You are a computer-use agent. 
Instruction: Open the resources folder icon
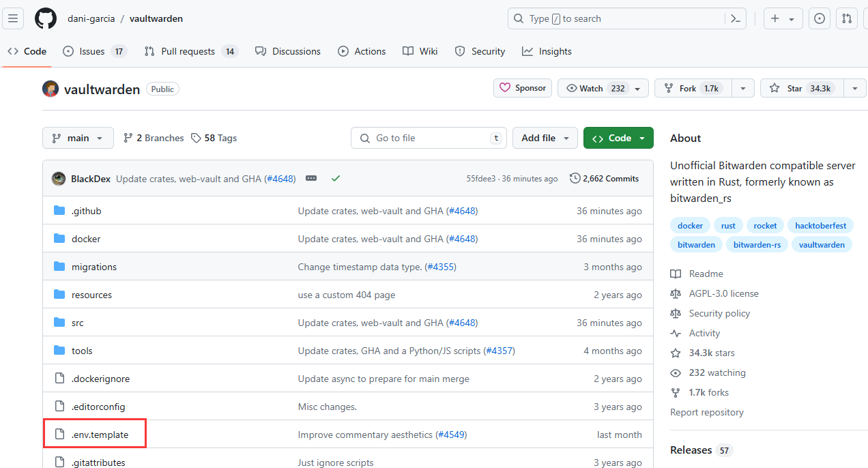[59, 295]
